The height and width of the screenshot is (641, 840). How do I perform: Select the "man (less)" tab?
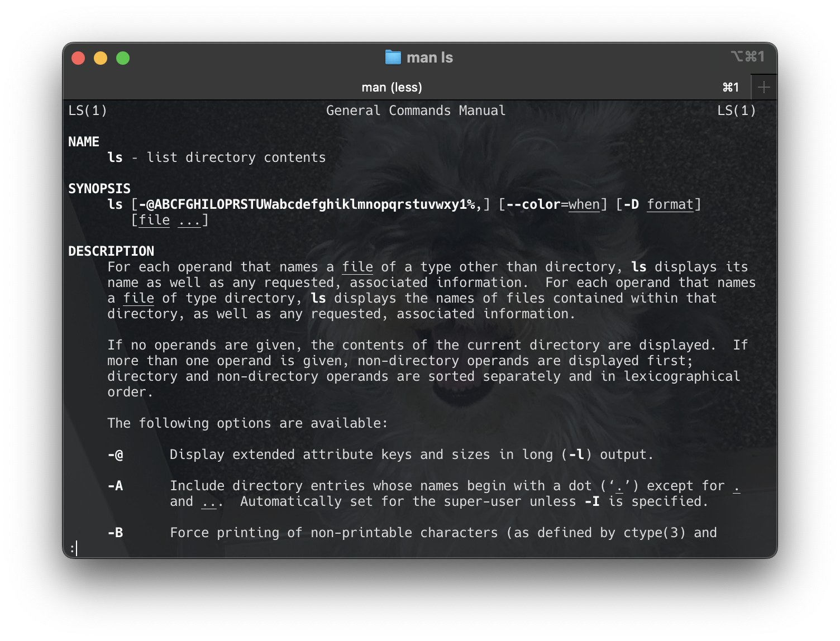[x=392, y=87]
